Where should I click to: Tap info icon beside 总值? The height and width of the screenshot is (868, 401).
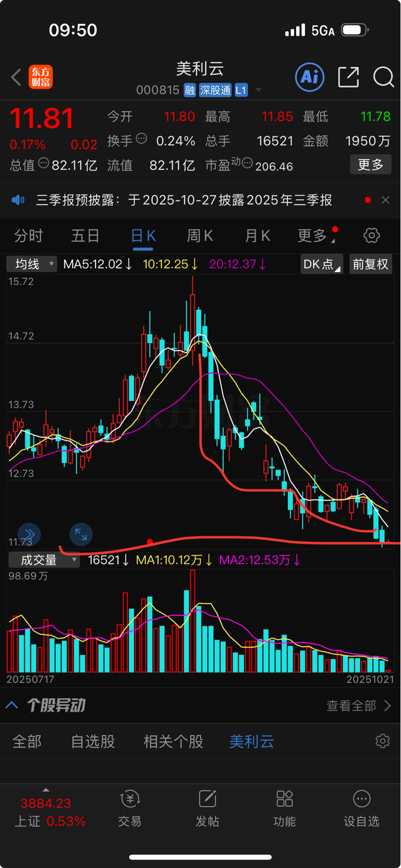point(44,163)
